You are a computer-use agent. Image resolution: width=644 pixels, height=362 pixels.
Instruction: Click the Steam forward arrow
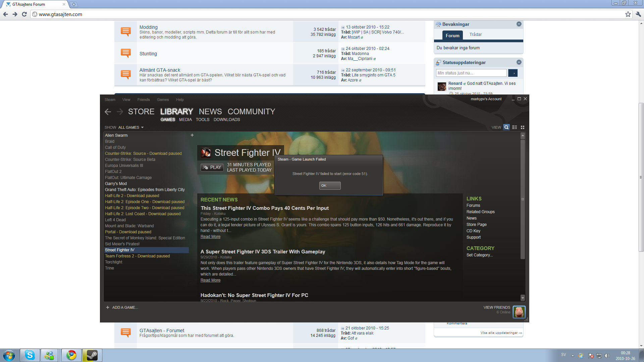click(x=120, y=112)
